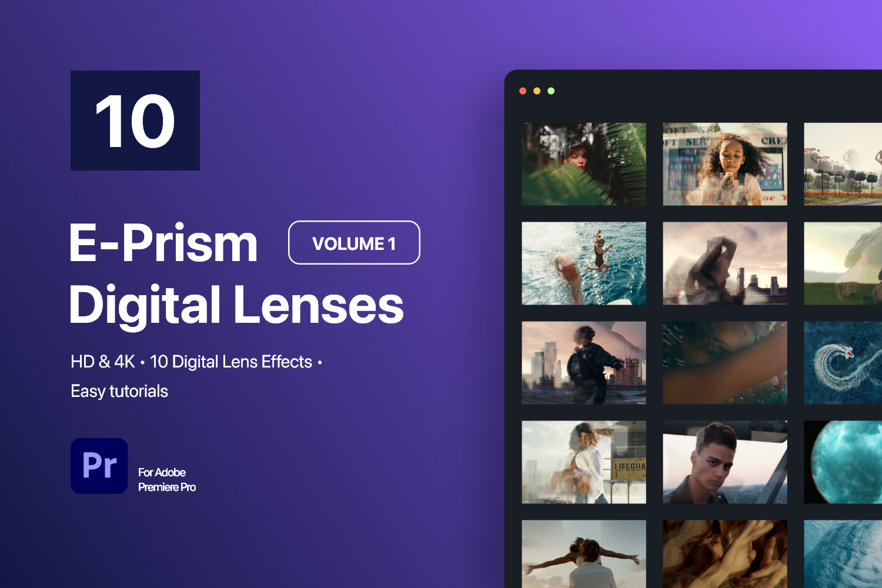The width and height of the screenshot is (882, 588).
Task: Click the VOLUME 1 badge
Action: (354, 243)
